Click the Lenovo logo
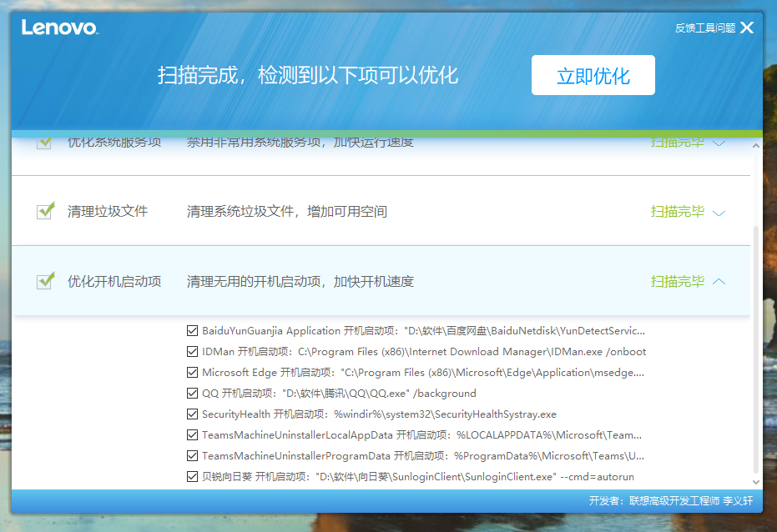Viewport: 777px width, 532px height. click(60, 28)
